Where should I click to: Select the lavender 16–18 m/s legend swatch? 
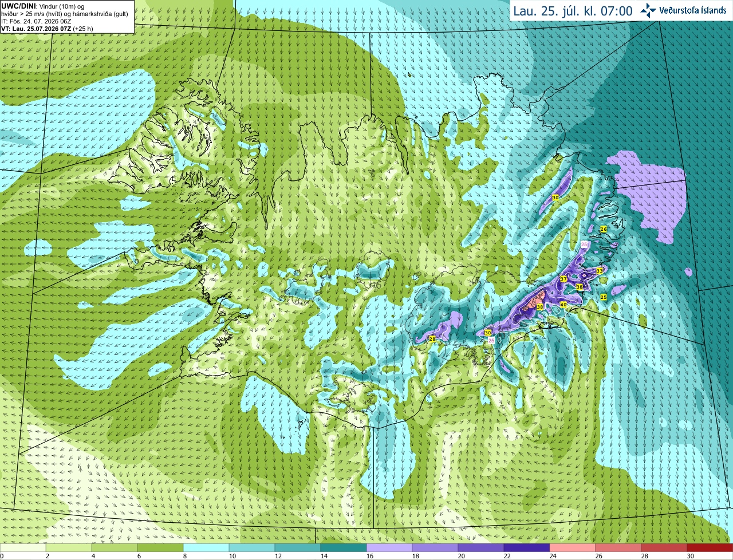point(389,548)
